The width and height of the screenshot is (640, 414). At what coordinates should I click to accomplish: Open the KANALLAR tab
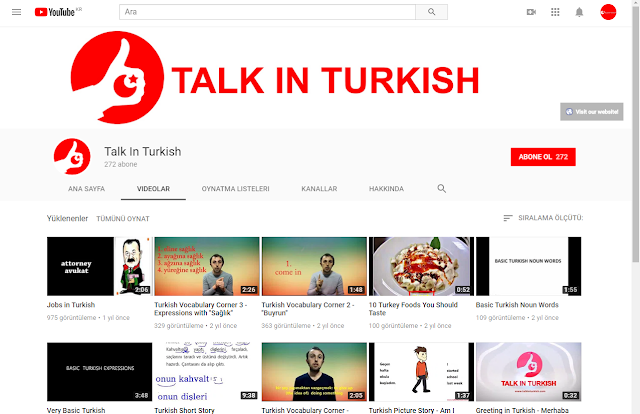[x=319, y=189]
